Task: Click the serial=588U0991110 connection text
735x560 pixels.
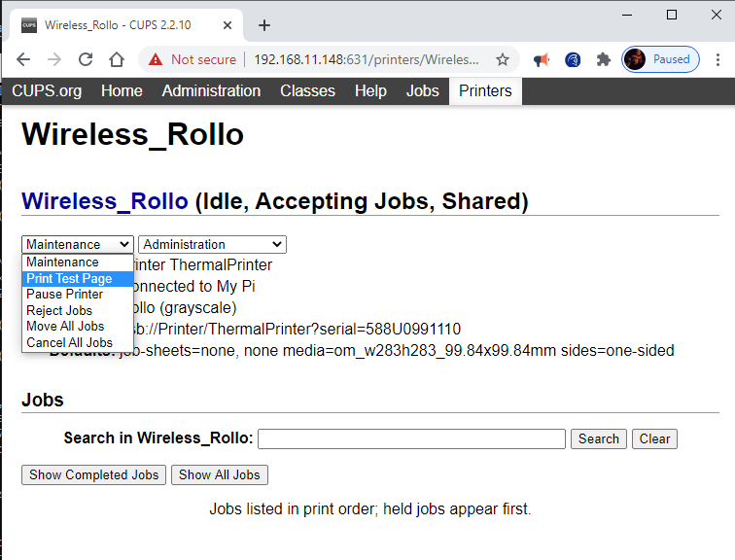Action: click(x=390, y=329)
